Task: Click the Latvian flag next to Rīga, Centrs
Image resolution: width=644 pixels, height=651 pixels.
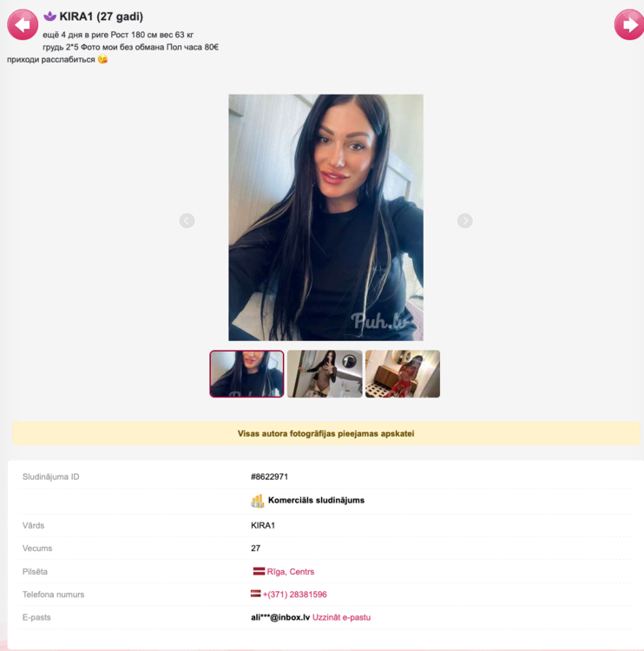Action: point(259,571)
